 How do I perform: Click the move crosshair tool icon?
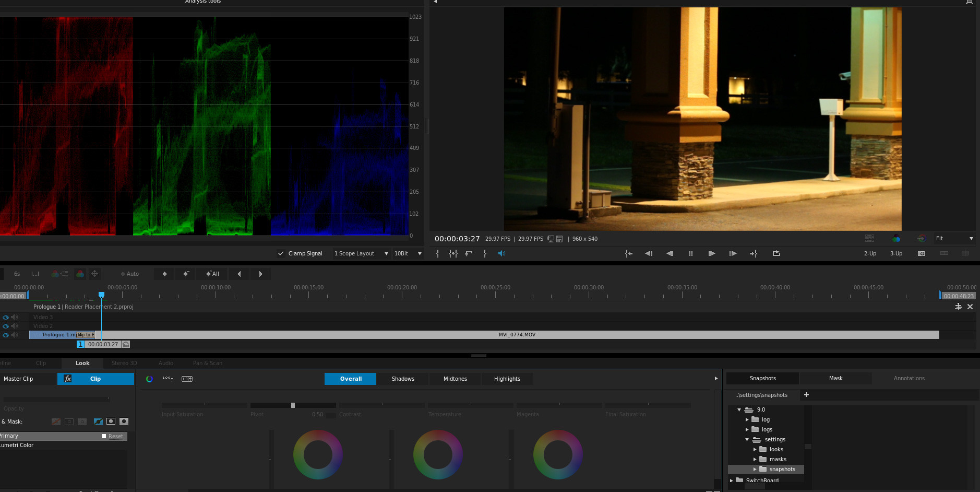tap(94, 274)
